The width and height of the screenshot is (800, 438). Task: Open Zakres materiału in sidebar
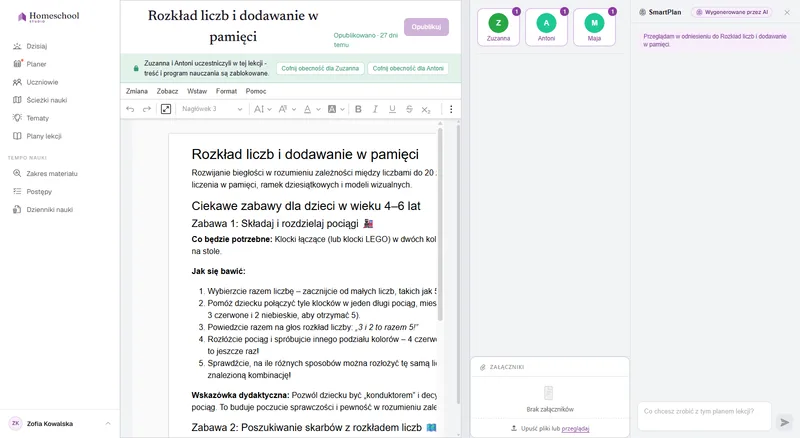pos(52,174)
